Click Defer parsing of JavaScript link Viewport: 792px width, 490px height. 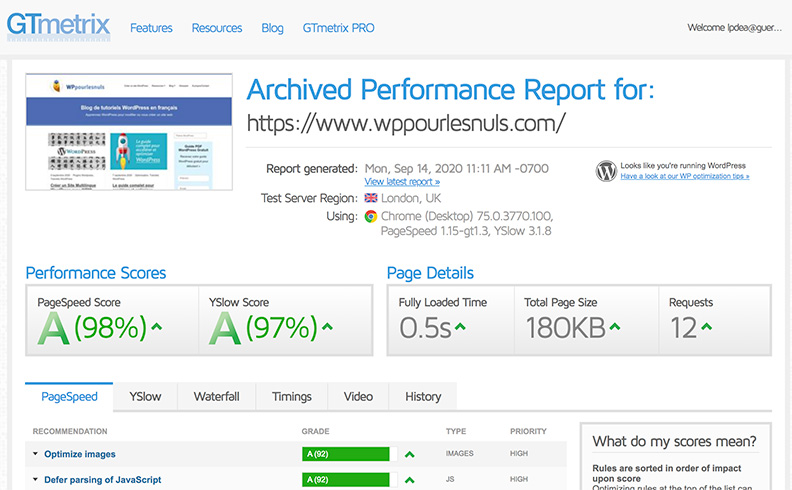pos(103,479)
